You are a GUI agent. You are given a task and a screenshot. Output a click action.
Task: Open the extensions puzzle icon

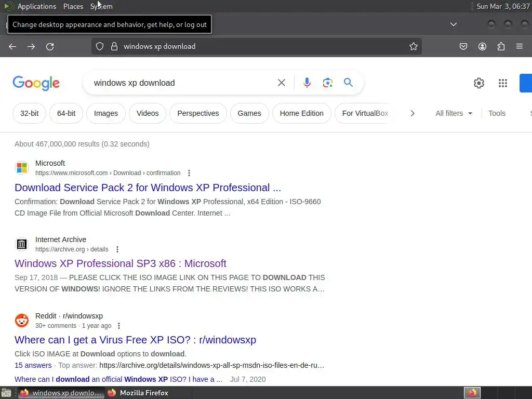(x=501, y=46)
